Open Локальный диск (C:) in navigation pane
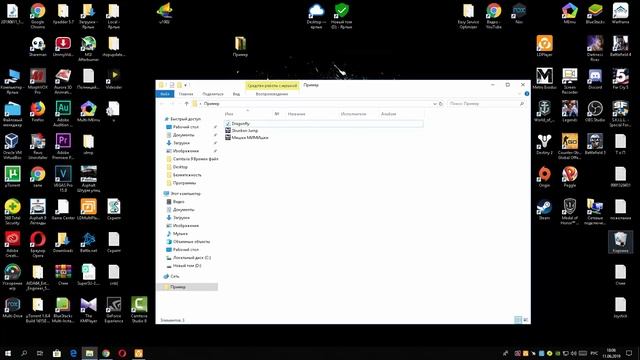Viewport: 640px width, 360px height. click(191, 258)
